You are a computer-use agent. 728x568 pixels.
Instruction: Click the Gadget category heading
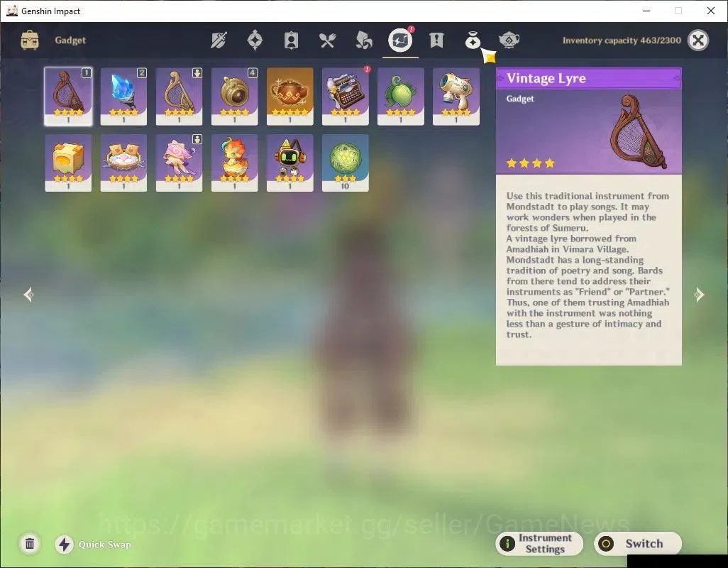click(x=70, y=40)
